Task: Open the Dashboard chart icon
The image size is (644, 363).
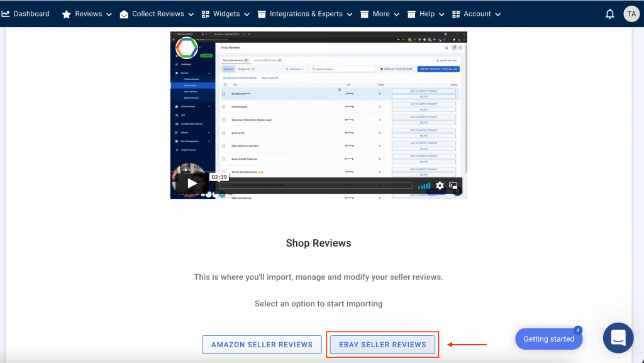Action: [5, 14]
